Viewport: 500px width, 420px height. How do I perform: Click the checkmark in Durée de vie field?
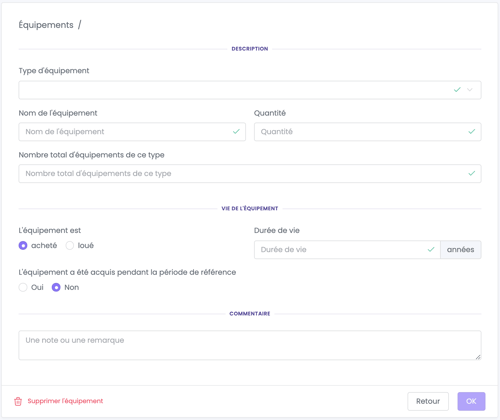[431, 249]
